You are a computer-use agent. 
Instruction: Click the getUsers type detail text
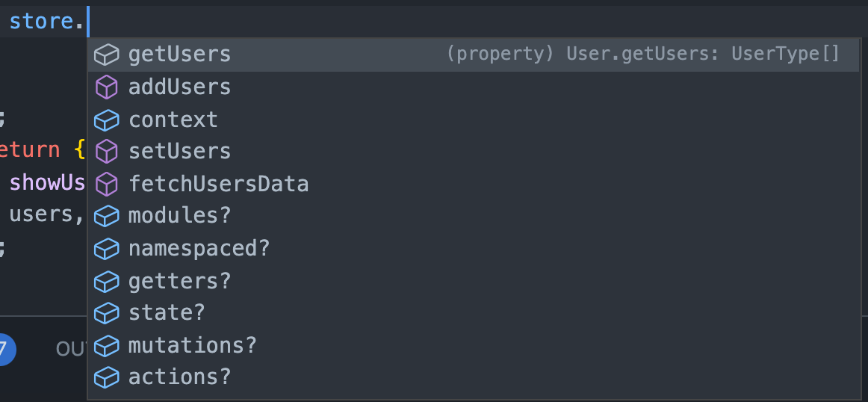click(642, 55)
